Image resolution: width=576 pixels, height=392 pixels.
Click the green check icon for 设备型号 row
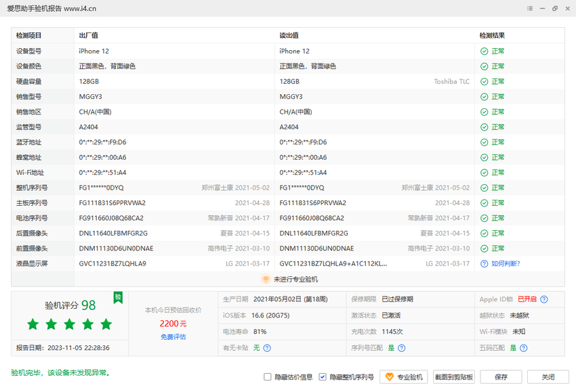click(x=484, y=51)
